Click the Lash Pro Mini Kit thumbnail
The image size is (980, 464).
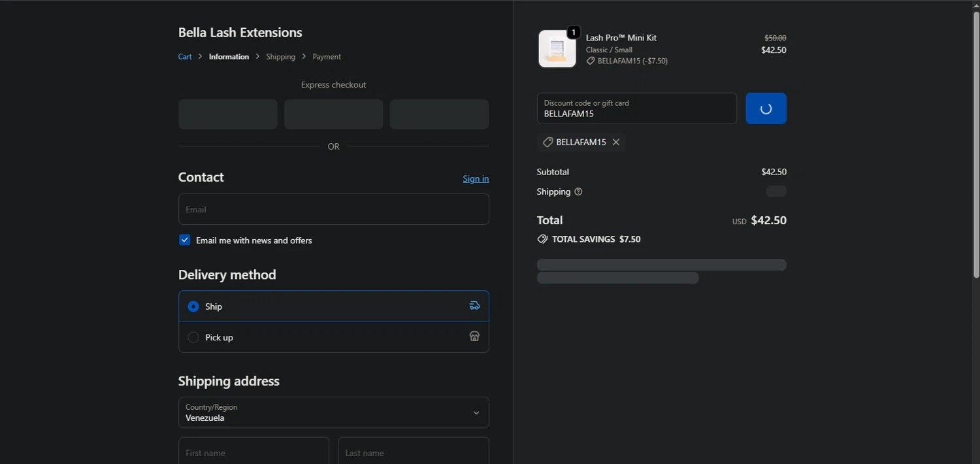[557, 49]
